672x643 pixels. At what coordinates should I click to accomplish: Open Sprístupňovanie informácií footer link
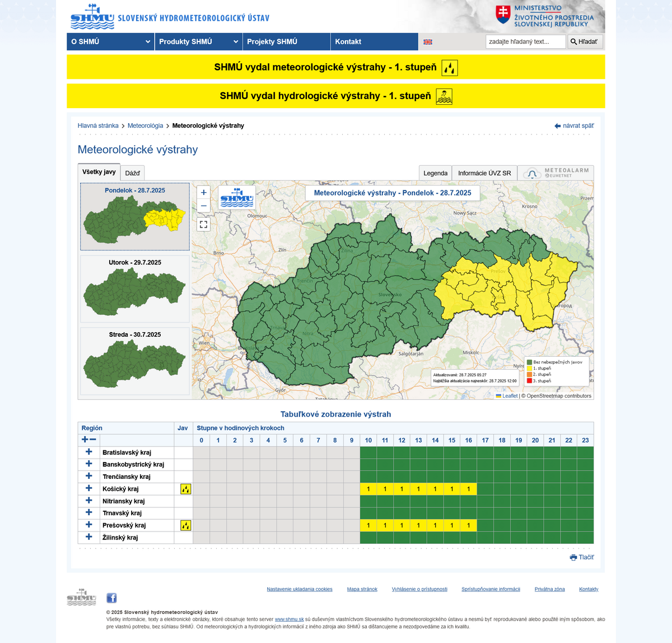click(x=491, y=589)
